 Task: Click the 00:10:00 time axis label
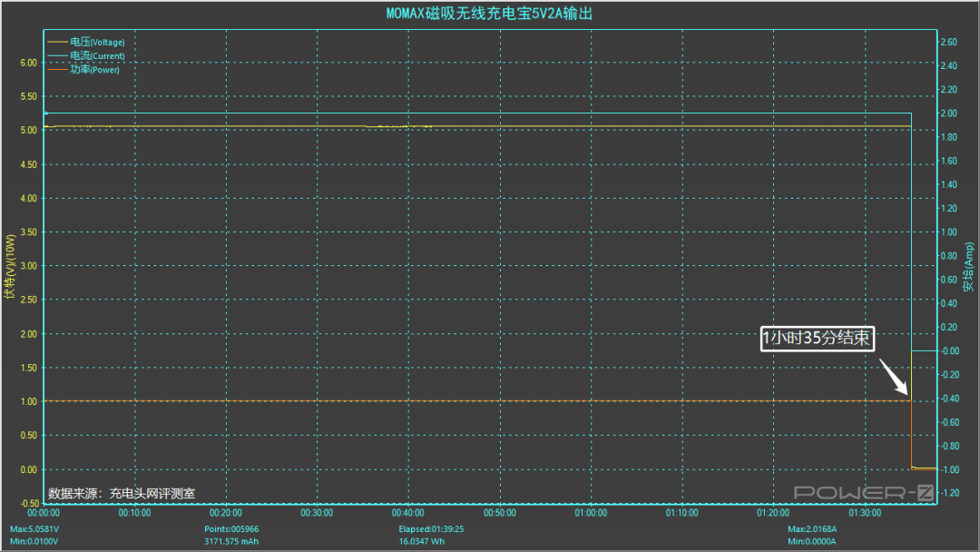coord(134,513)
